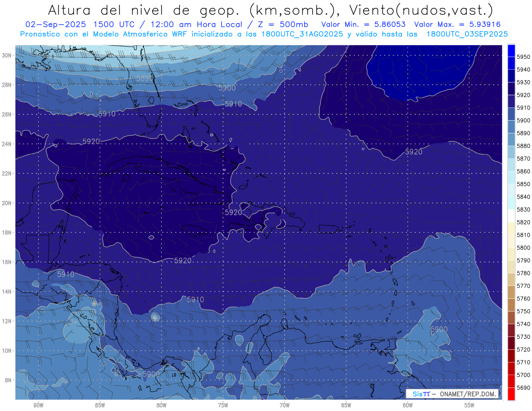Image resolution: width=532 pixels, height=411 pixels.
Task: Select the light blue swatch between 5860 and 5870
Action: (x=511, y=165)
